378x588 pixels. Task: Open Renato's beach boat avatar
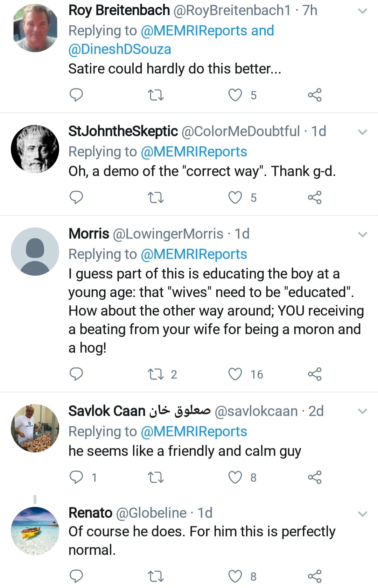[x=35, y=531]
